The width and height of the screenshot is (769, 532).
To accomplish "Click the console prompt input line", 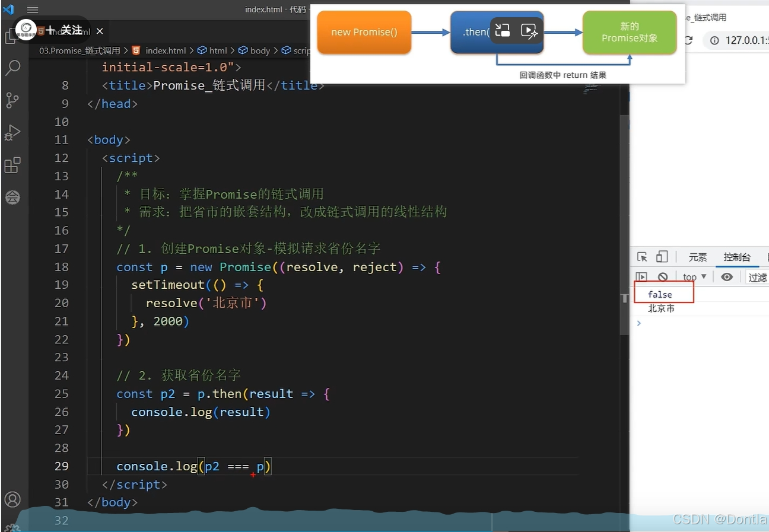I will point(700,323).
